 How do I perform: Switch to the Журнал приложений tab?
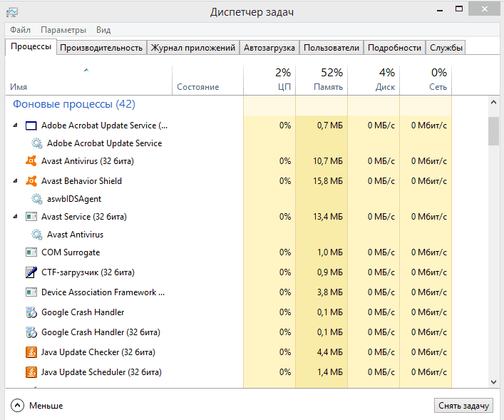click(x=193, y=48)
